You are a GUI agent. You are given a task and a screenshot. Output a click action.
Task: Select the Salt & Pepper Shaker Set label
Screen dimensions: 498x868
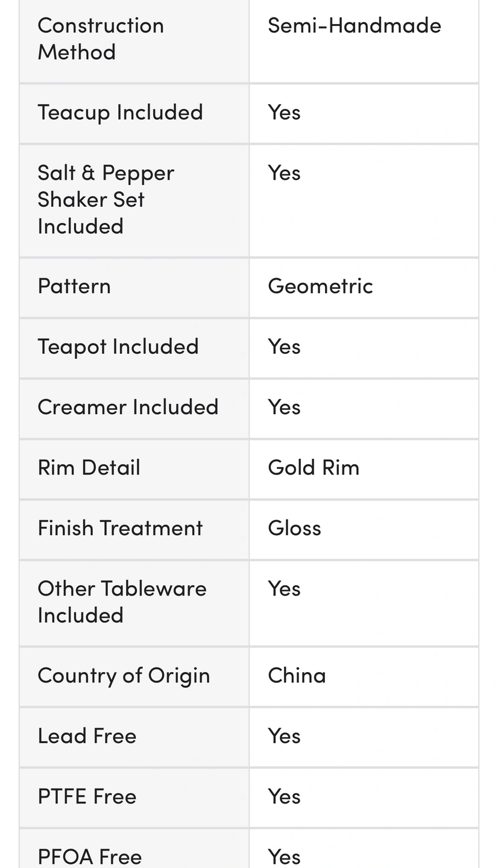[x=106, y=200]
